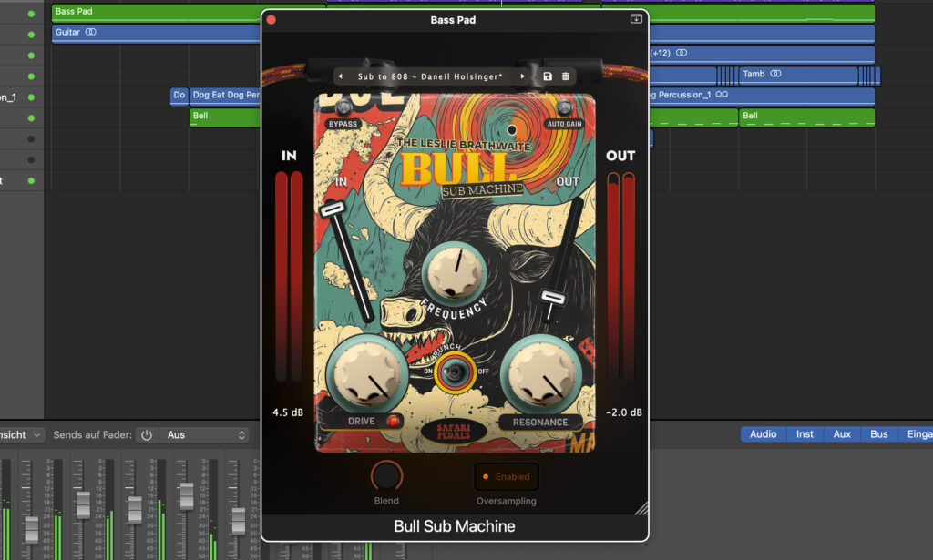Viewport: 933px width, 560px height.
Task: Open the preset list 'Sub to 808 – Daneil Holsinger'
Action: 430,76
